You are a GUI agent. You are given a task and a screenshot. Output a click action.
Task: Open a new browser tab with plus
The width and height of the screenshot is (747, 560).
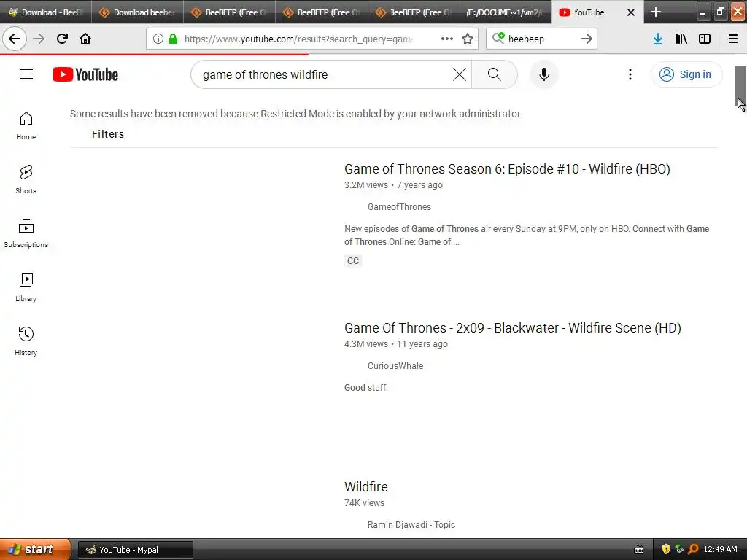pos(656,12)
